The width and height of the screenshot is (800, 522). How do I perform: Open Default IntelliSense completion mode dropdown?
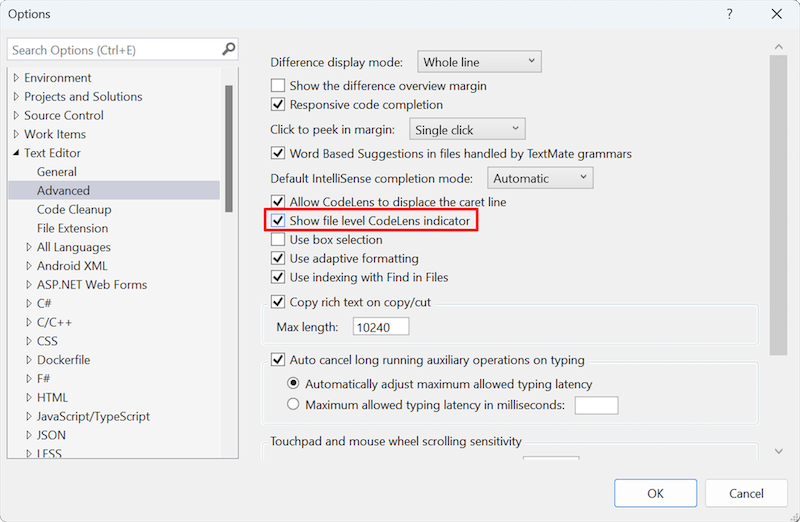540,178
